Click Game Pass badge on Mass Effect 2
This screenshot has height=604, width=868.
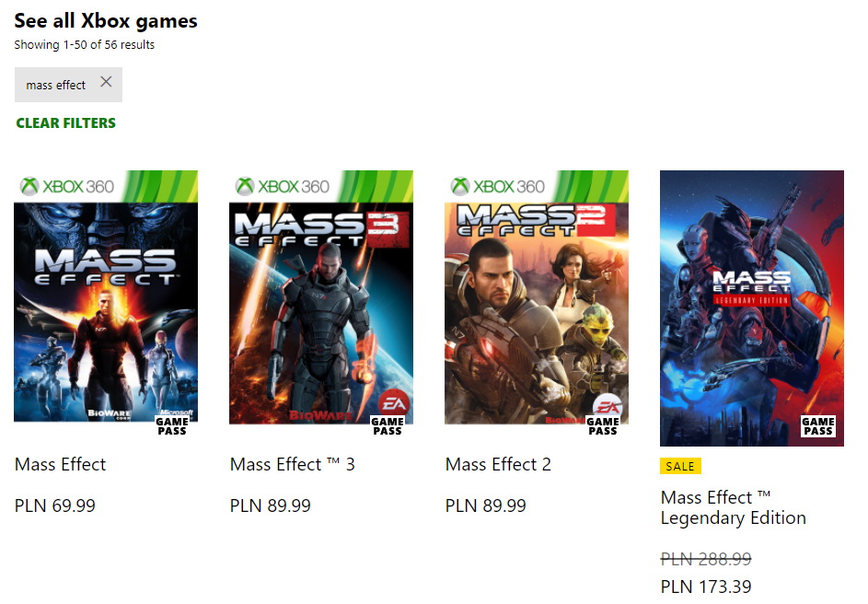coord(603,426)
